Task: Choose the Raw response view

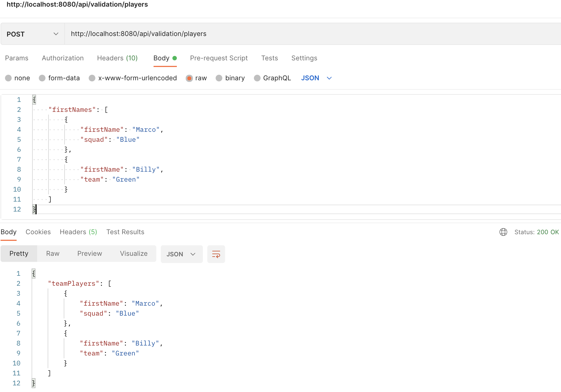Action: coord(53,254)
